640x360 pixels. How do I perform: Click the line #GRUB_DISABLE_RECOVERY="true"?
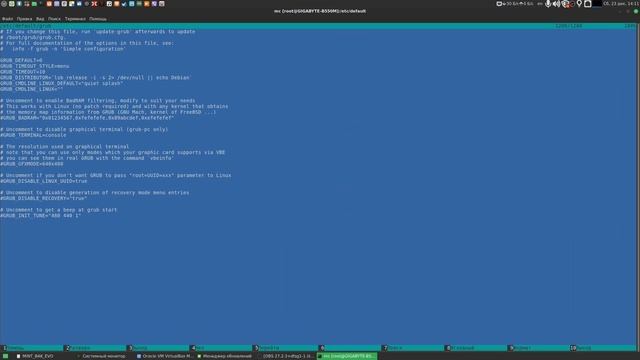coord(44,198)
